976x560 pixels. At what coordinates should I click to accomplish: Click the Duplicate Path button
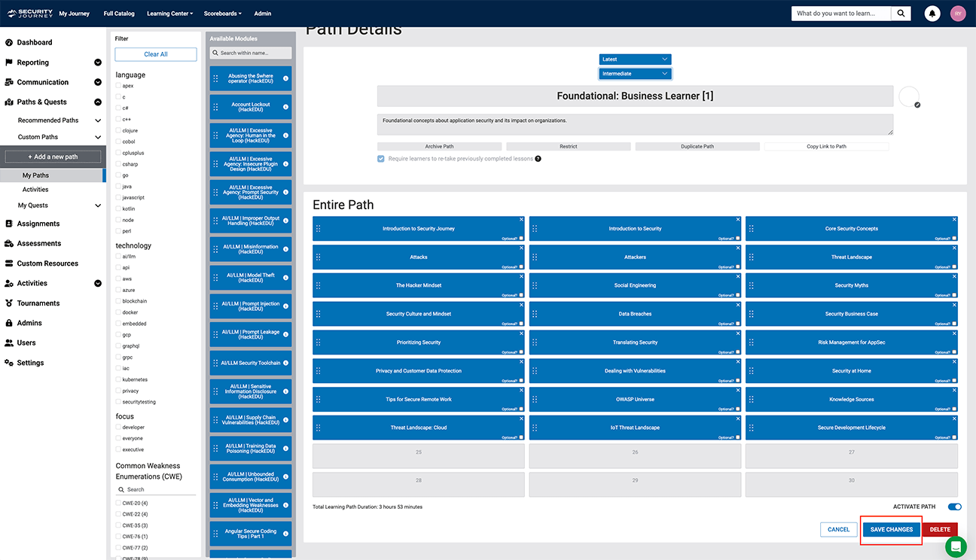[x=697, y=147]
